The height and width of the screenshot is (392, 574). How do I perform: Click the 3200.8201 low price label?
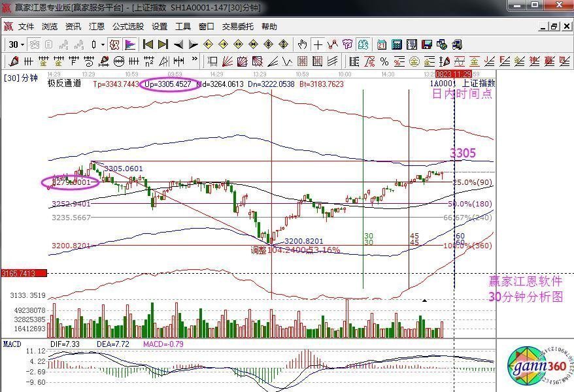pyautogui.click(x=304, y=241)
